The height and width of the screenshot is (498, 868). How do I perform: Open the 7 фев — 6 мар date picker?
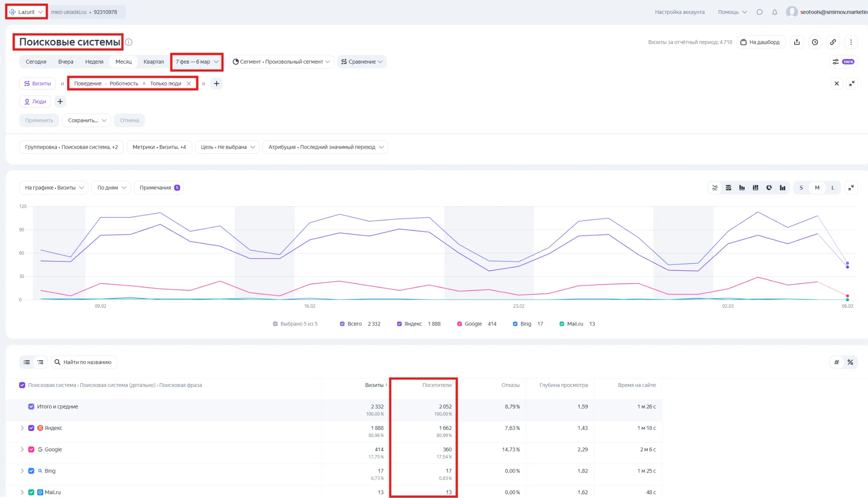click(x=197, y=62)
